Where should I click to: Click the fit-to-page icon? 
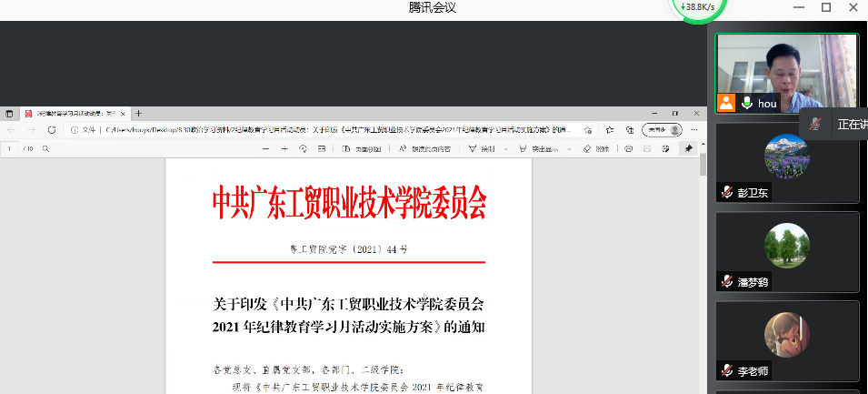pyautogui.click(x=322, y=148)
